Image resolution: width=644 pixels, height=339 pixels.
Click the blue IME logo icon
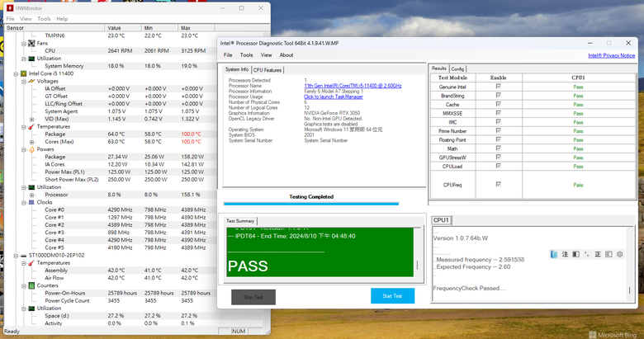[554, 254]
